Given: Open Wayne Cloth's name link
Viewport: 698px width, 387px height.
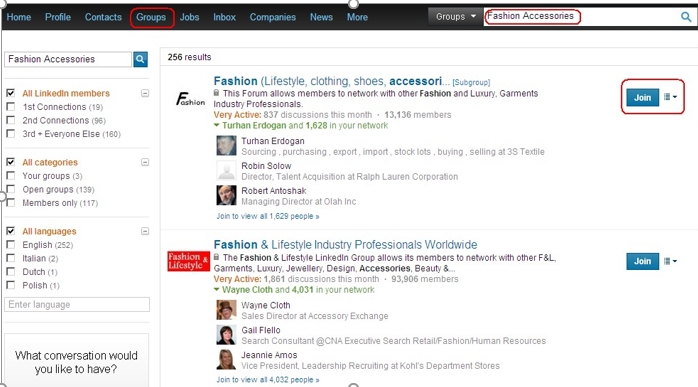Looking at the screenshot, I should pos(266,305).
